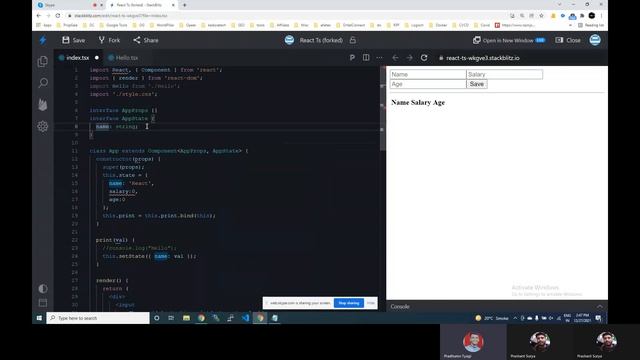Focus the Salary input field
This screenshot has width=640, height=360.
click(x=504, y=74)
